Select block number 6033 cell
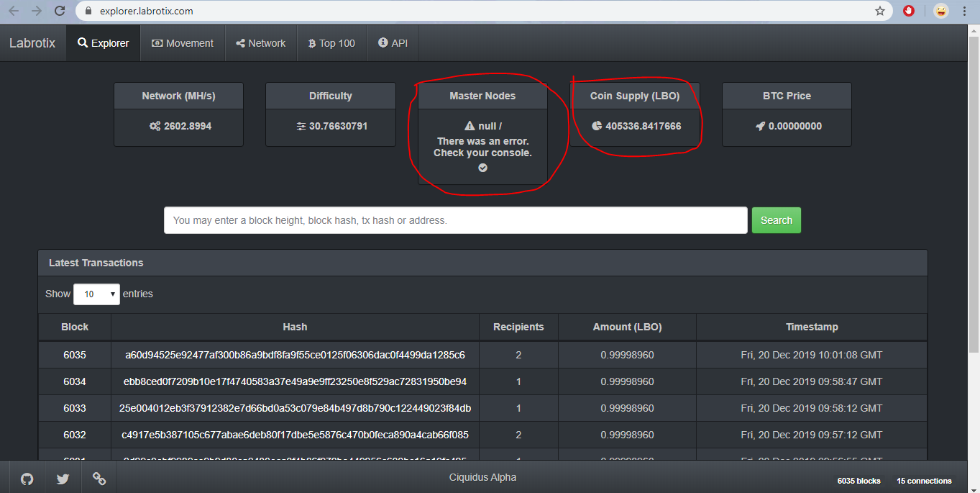 [75, 408]
